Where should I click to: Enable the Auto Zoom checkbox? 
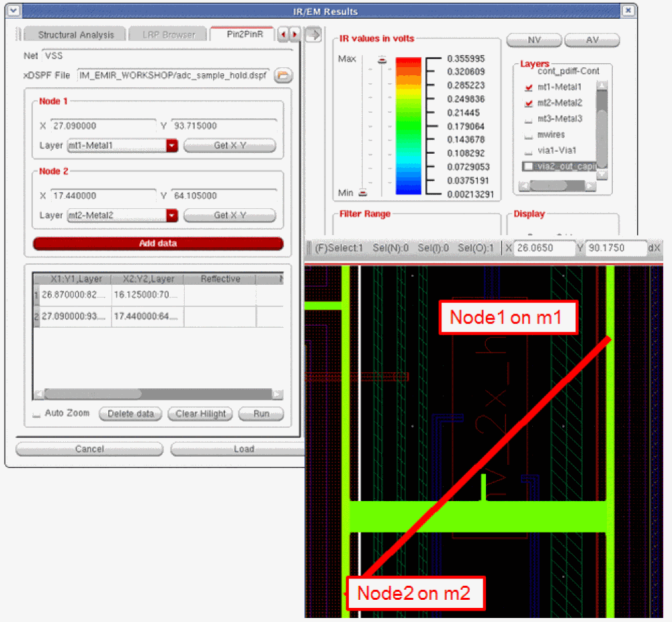coord(37,414)
